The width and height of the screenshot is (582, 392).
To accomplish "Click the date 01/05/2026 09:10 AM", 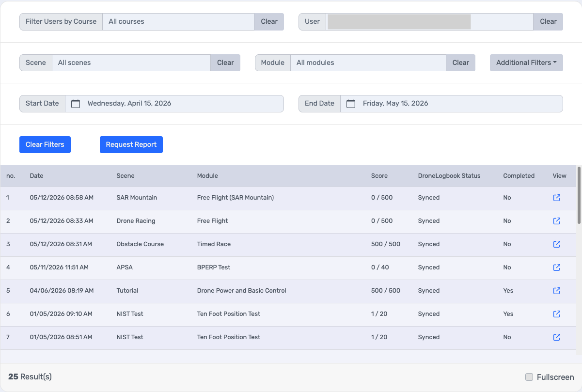I will click(x=61, y=314).
